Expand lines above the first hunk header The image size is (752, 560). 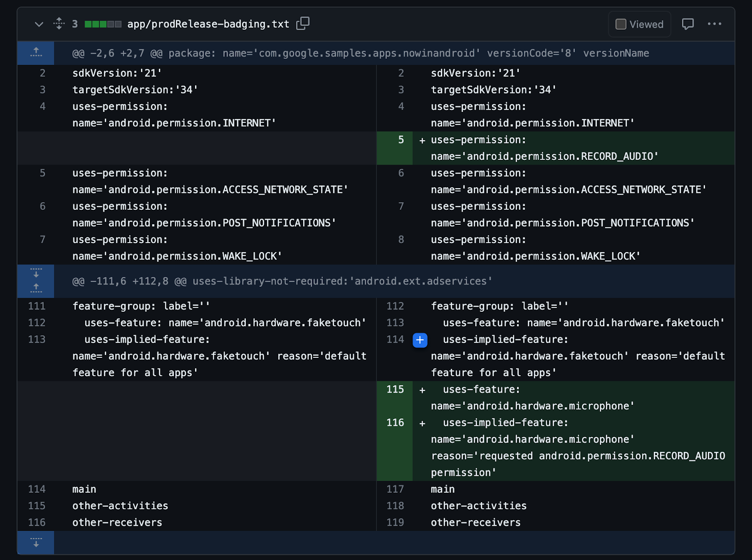click(36, 53)
